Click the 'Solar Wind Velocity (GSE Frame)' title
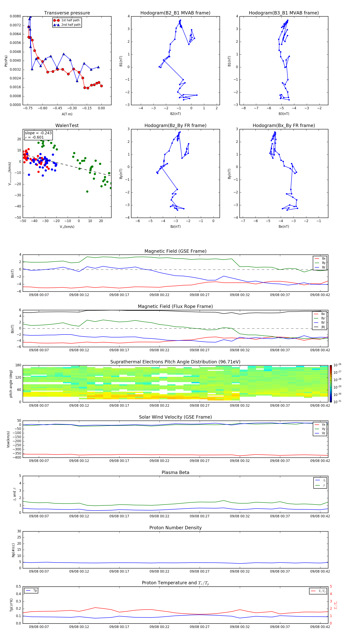The width and height of the screenshot is (351, 644). tap(175, 417)
